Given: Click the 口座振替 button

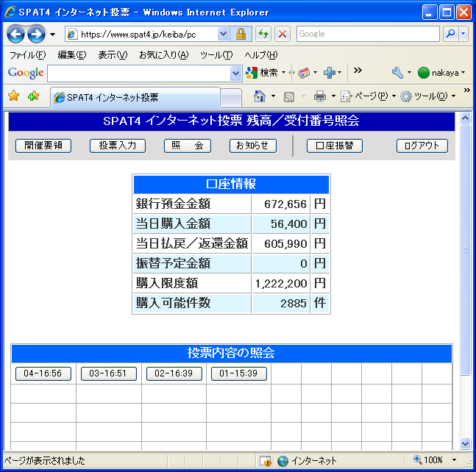Looking at the screenshot, I should [335, 146].
